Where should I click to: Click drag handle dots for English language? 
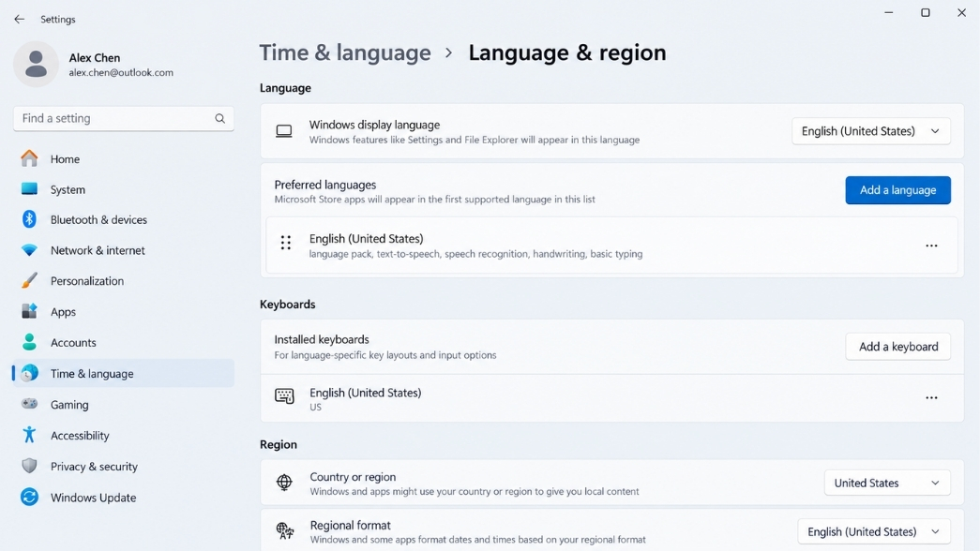tap(286, 243)
